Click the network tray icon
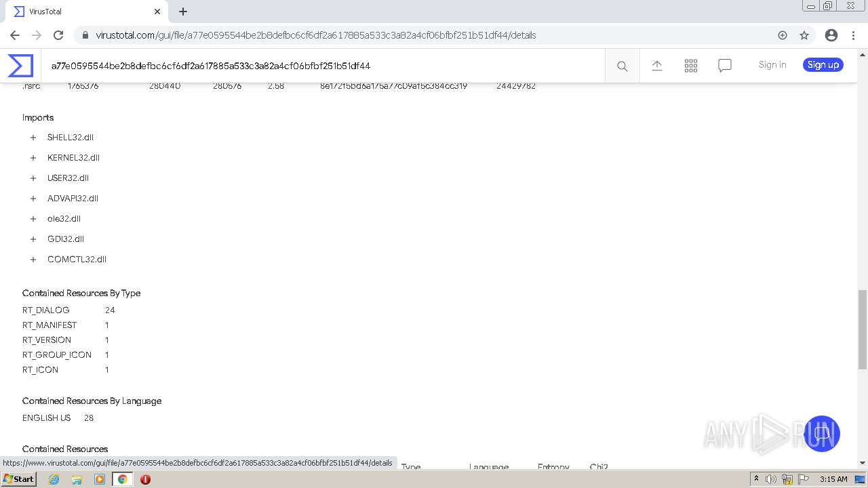The height and width of the screenshot is (488, 868). tap(787, 479)
